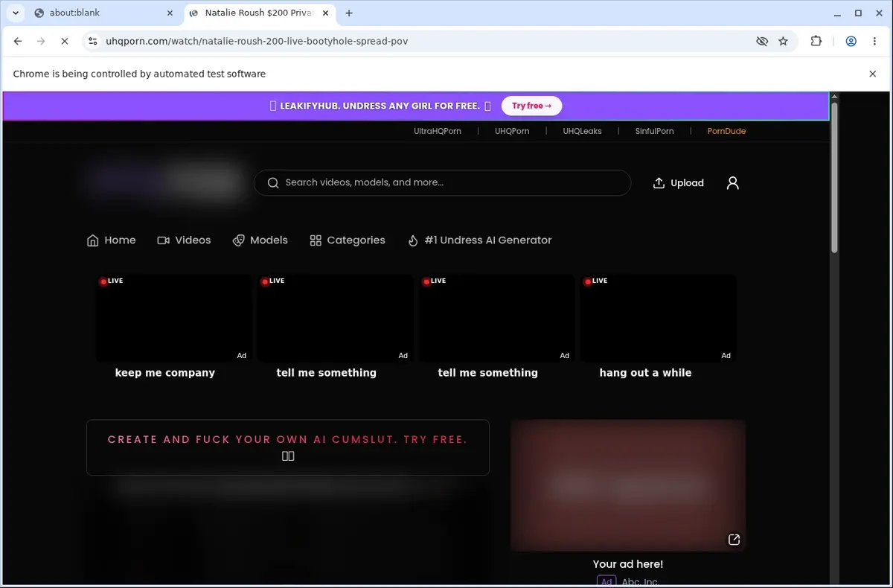Image resolution: width=893 pixels, height=588 pixels.
Task: Open the Chrome profile avatar
Action: [851, 42]
